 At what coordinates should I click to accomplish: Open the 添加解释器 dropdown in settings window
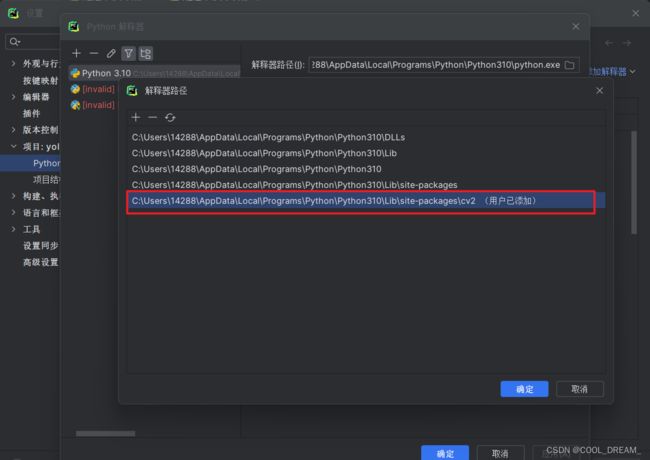point(613,72)
